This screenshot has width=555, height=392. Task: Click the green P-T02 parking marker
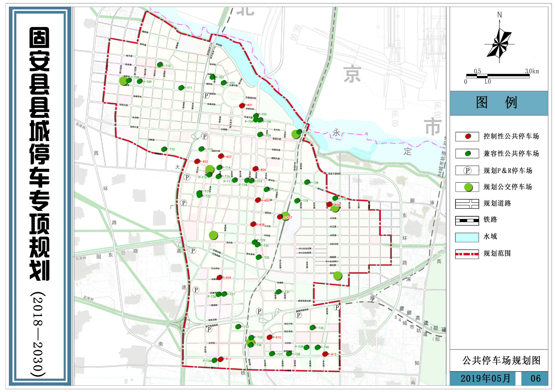click(x=223, y=83)
